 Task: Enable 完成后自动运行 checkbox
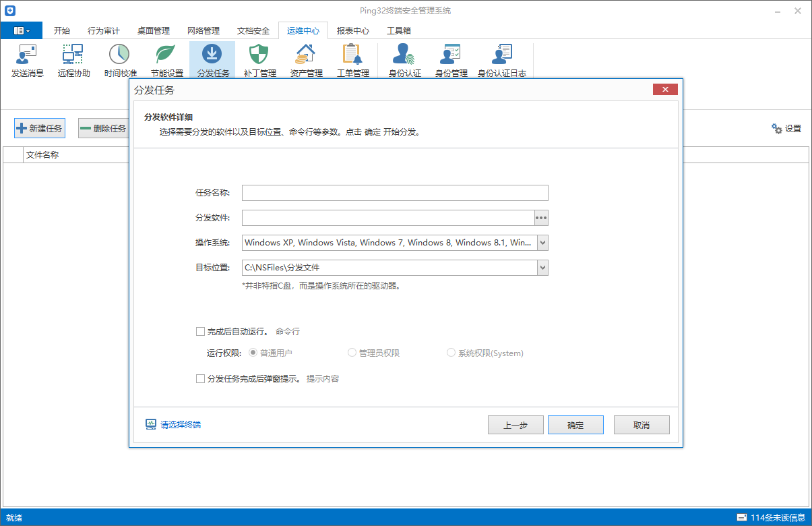[x=200, y=331]
